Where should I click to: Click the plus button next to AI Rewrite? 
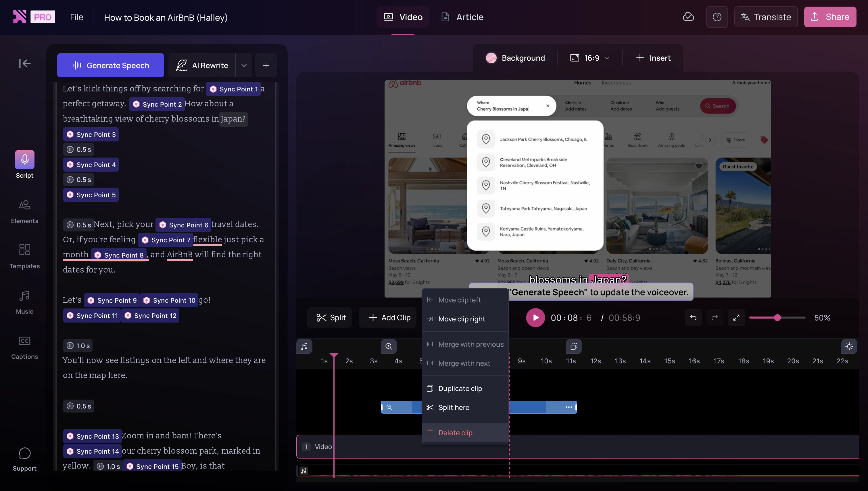click(266, 66)
